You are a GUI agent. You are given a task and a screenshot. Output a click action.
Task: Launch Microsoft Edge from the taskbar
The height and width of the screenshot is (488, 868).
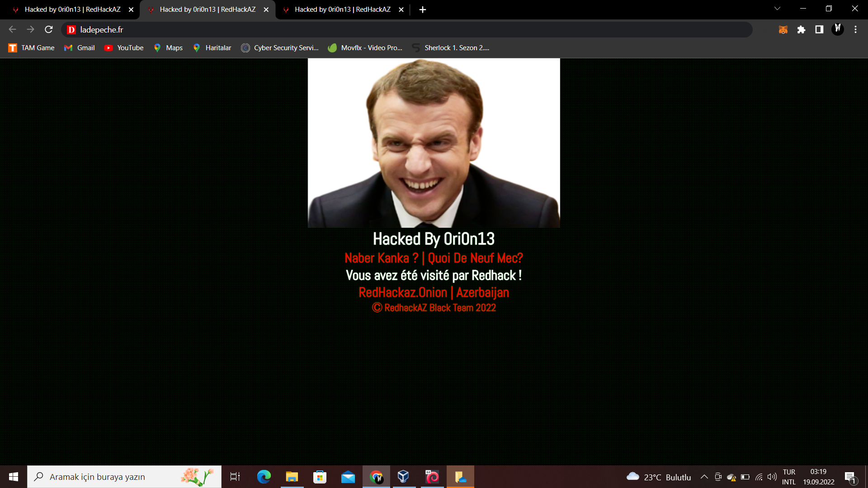point(264,477)
